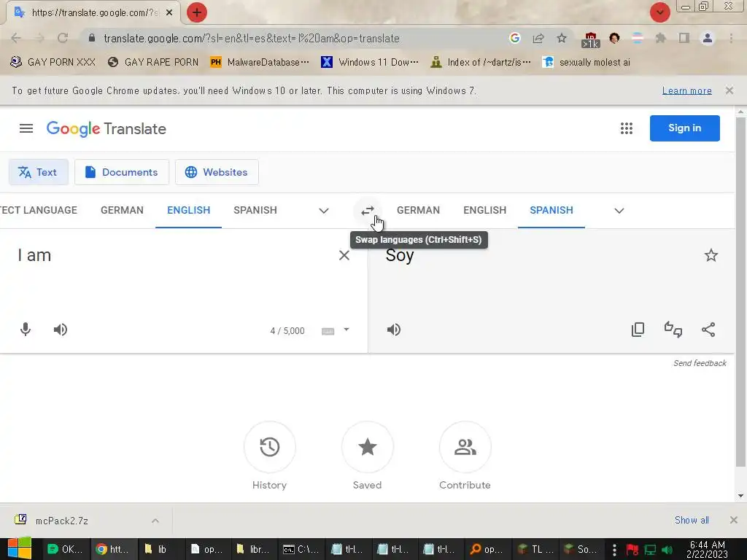This screenshot has height=560, width=747.
Task: Click the Google icon in the address bar
Action: [x=514, y=38]
